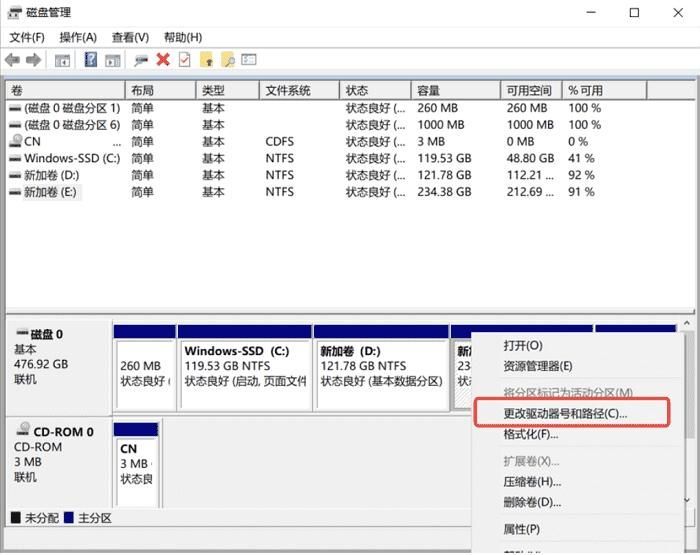
Task: Sort by the % 可用 column header
Action: point(604,91)
